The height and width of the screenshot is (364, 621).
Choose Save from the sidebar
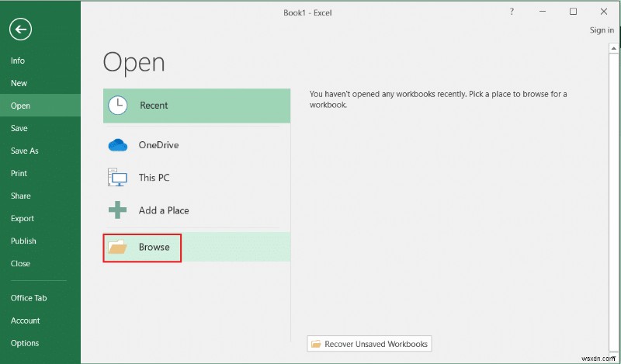click(19, 128)
